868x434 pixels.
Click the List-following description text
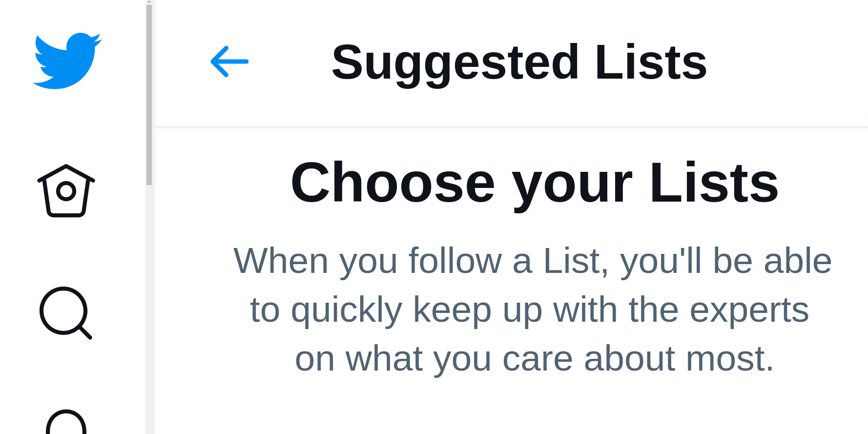532,309
